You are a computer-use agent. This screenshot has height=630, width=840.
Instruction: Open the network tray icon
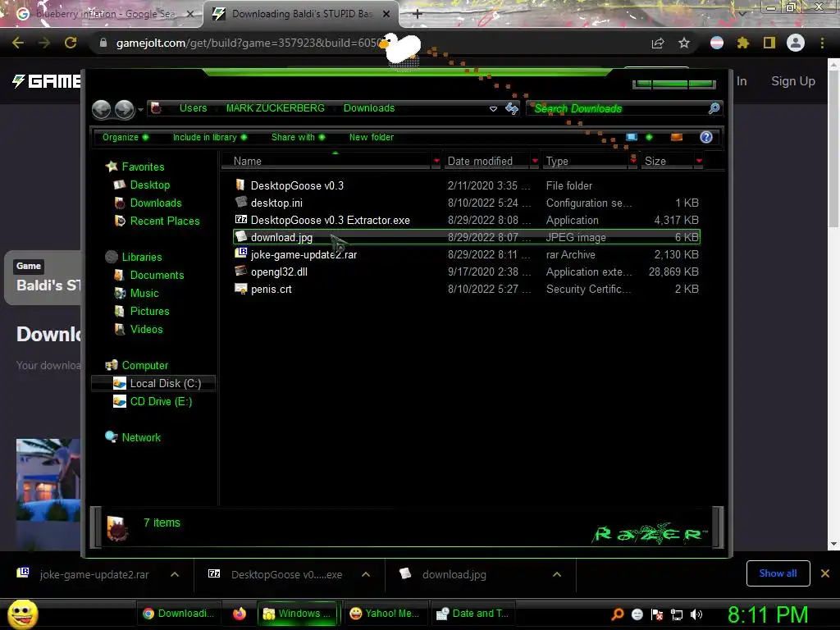[x=677, y=614]
